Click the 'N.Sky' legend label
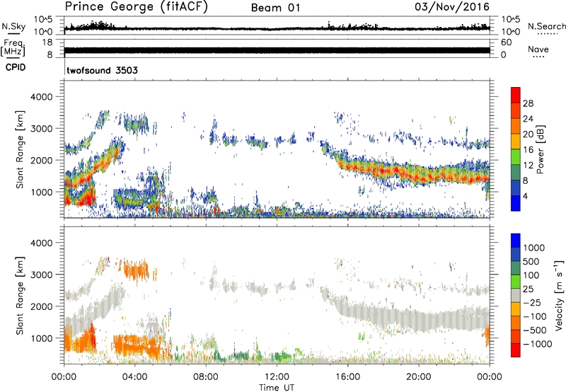The height and width of the screenshot is (392, 566). coord(13,26)
